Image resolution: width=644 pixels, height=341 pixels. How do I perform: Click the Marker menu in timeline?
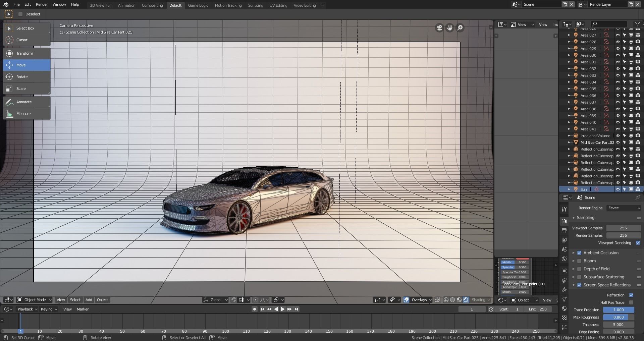[83, 309]
